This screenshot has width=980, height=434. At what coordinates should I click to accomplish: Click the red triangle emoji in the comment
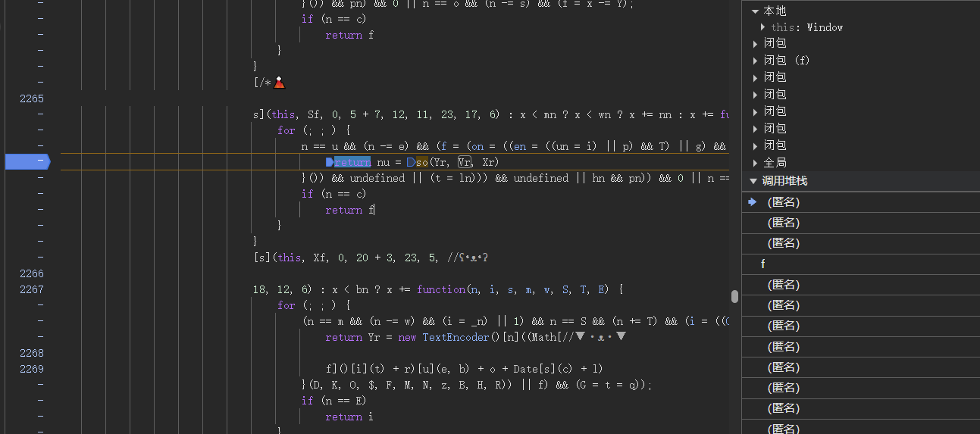click(279, 82)
